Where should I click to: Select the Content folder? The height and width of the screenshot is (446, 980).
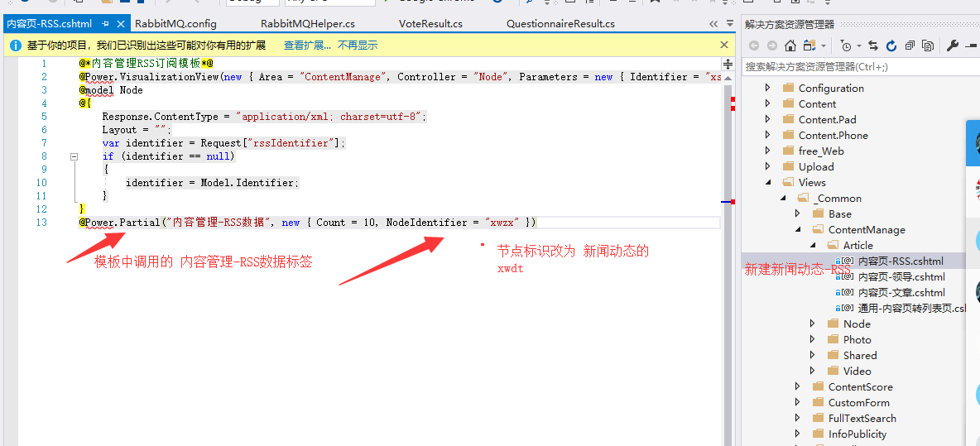click(x=817, y=103)
